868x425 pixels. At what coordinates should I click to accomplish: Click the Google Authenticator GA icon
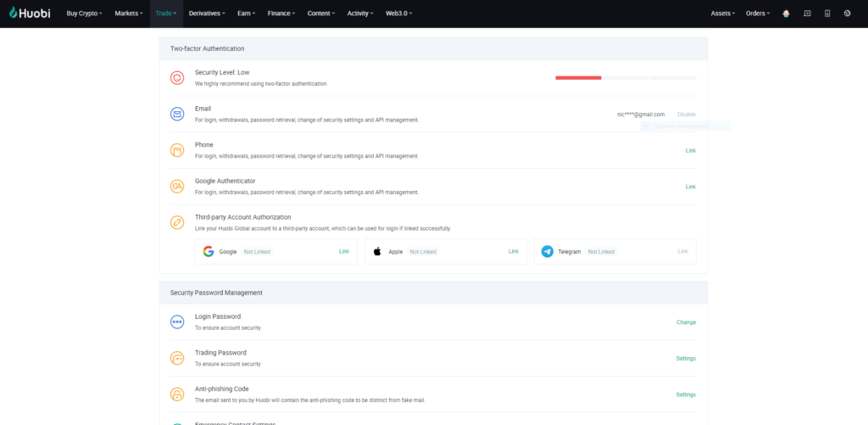177,187
